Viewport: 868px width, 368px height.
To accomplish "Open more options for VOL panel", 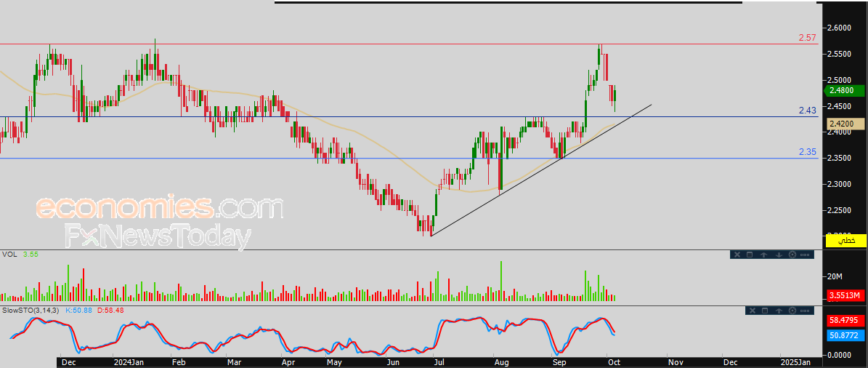I will click(x=805, y=255).
